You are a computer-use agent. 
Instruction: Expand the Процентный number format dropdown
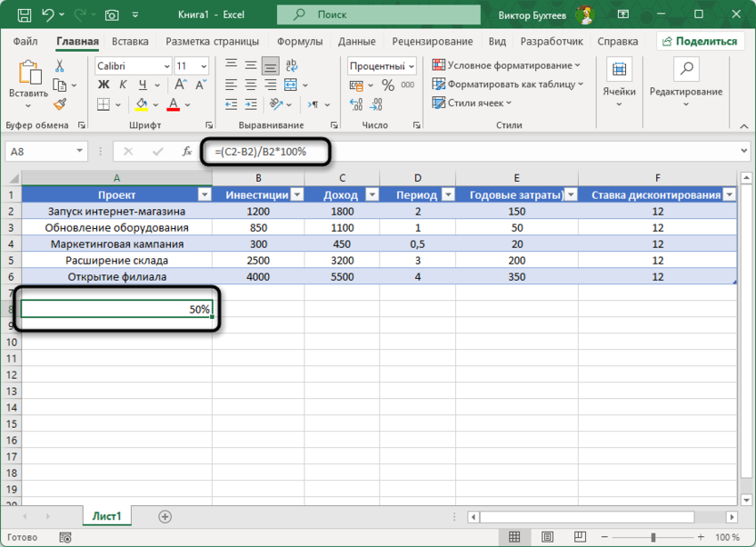412,66
